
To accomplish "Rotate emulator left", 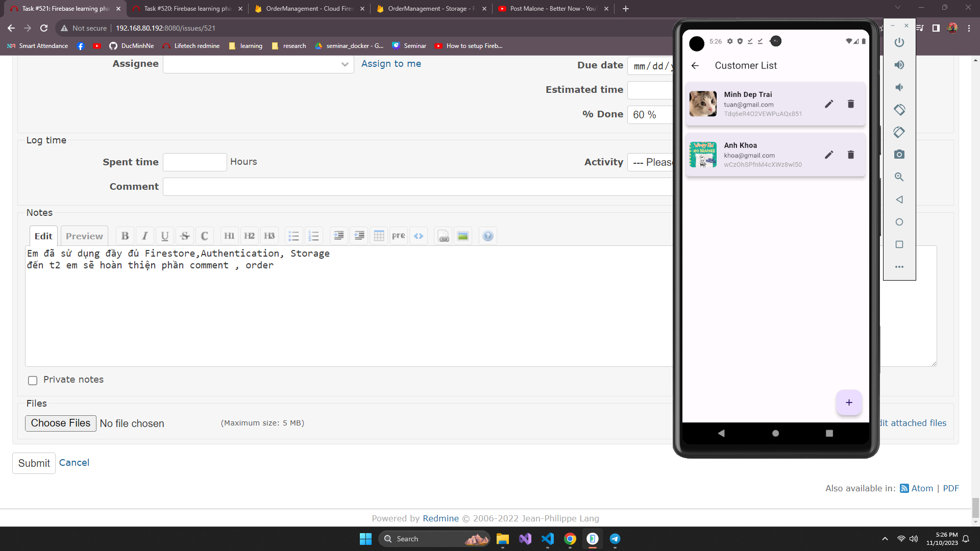I will click(899, 110).
